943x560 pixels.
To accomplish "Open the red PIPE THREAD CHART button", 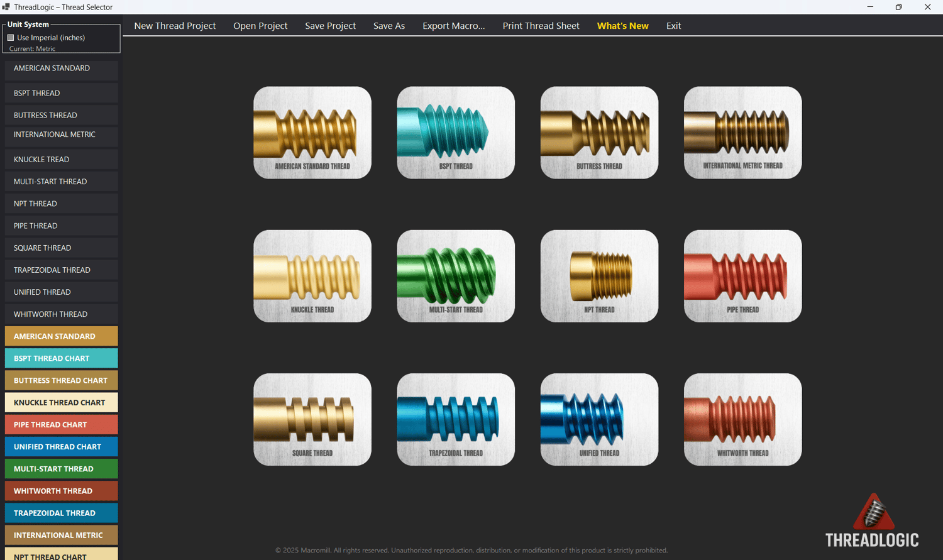I will tap(61, 424).
